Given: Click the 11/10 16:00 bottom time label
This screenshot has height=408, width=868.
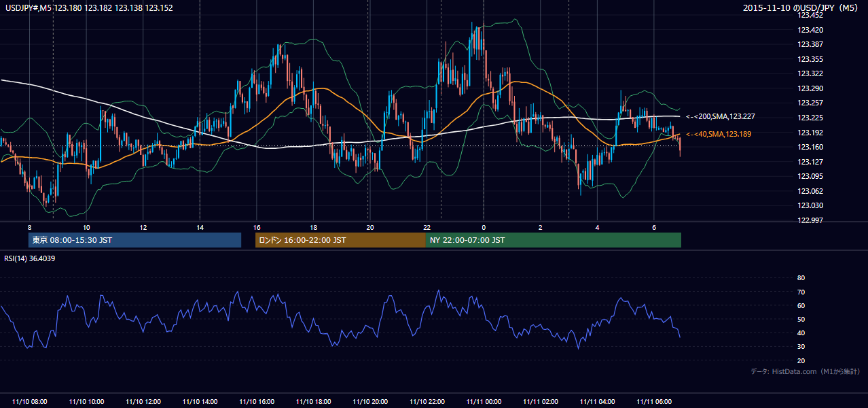Looking at the screenshot, I should coord(257,402).
